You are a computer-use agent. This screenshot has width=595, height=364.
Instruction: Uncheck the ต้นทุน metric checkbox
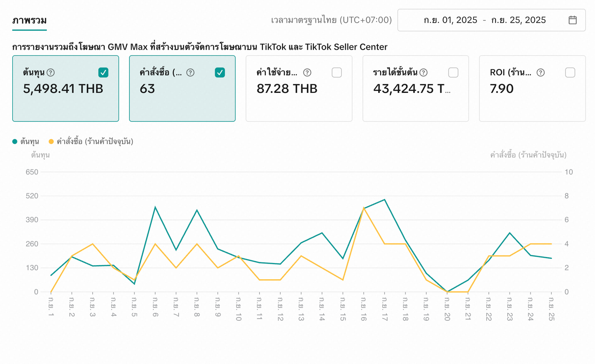coord(103,72)
